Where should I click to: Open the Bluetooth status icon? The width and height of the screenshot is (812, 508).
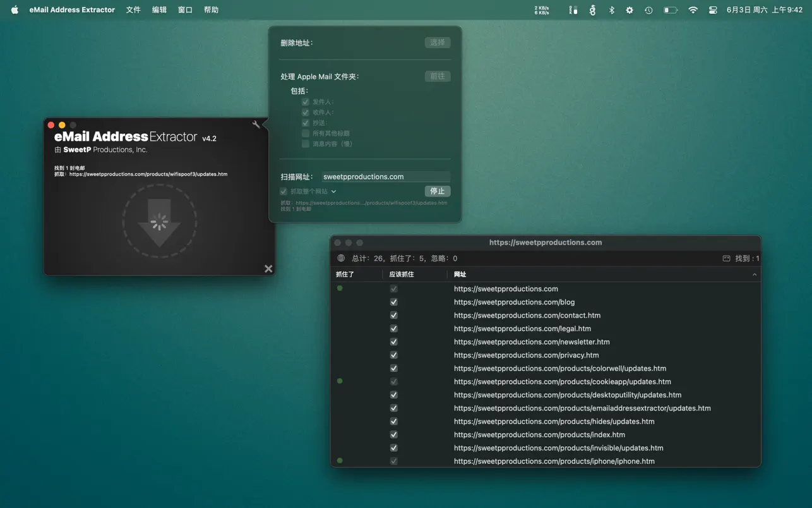pyautogui.click(x=611, y=10)
